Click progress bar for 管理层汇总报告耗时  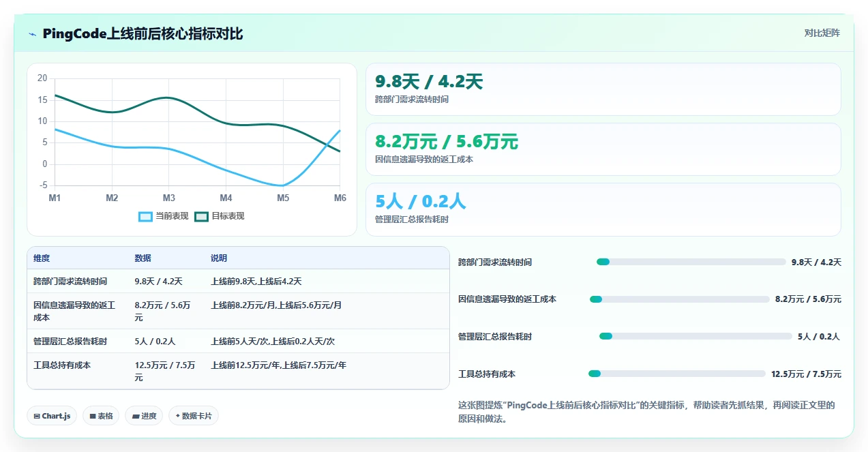point(695,336)
